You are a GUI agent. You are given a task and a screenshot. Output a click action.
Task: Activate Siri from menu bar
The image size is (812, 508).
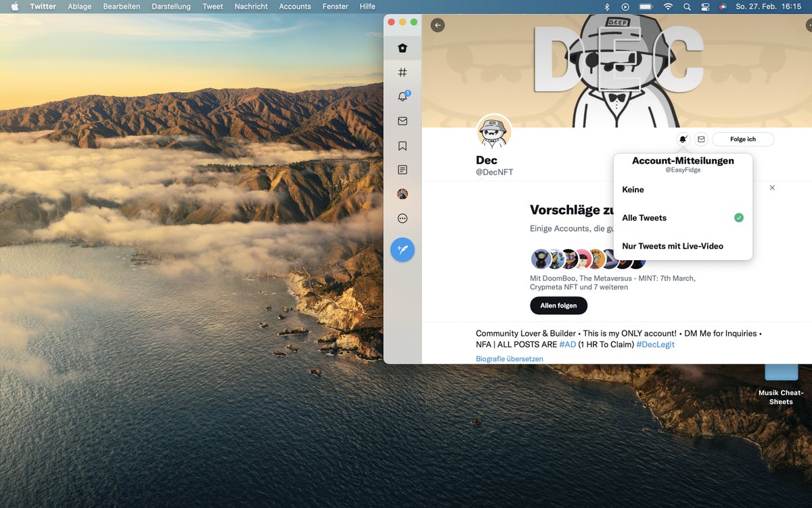(723, 7)
